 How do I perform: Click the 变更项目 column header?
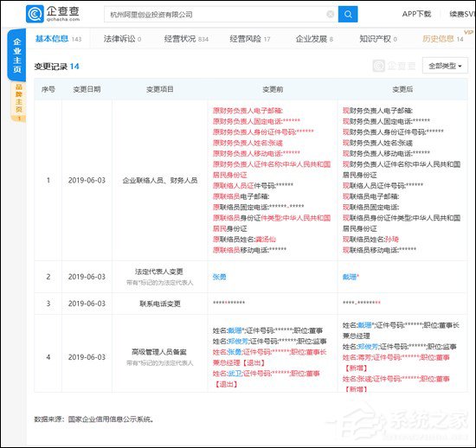tap(160, 89)
